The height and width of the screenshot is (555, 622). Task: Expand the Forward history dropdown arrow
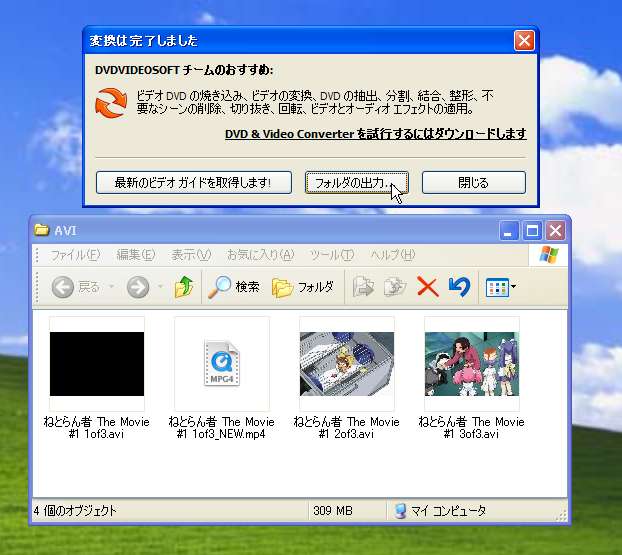161,286
